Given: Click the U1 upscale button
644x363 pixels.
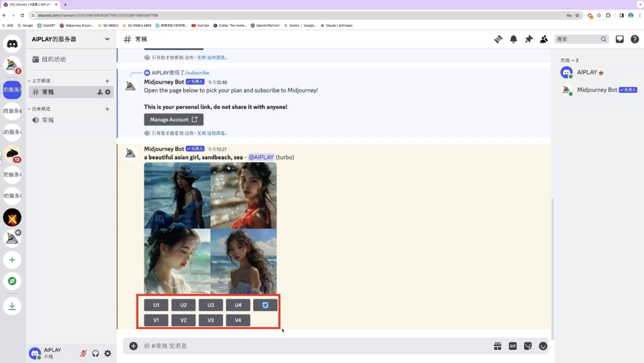Looking at the screenshot, I should 156,305.
